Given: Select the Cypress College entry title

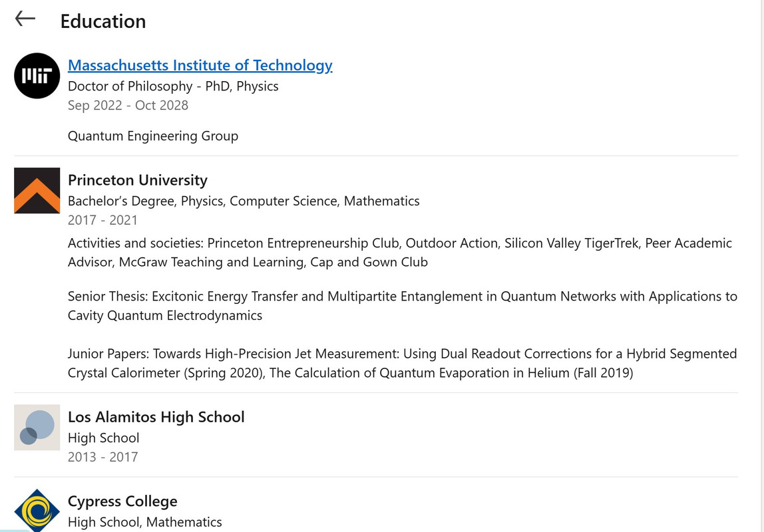Looking at the screenshot, I should [x=122, y=501].
